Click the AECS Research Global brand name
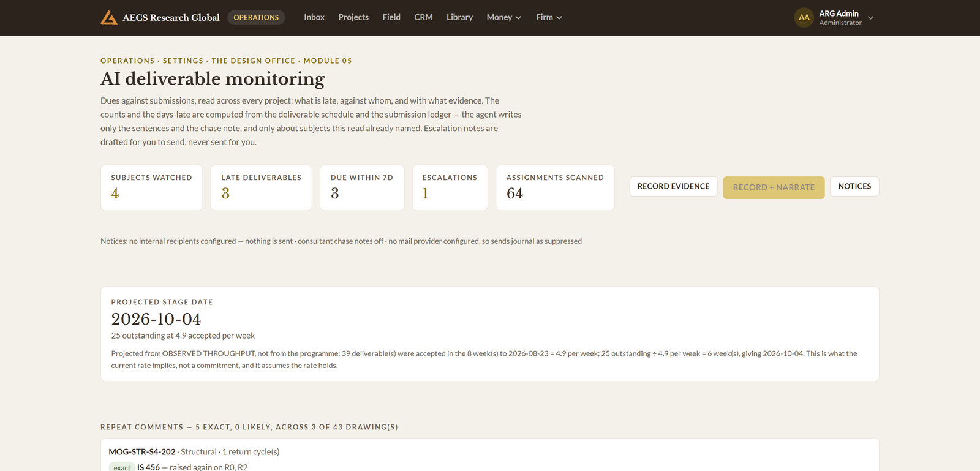Viewport: 980px width, 471px height. 171,18
